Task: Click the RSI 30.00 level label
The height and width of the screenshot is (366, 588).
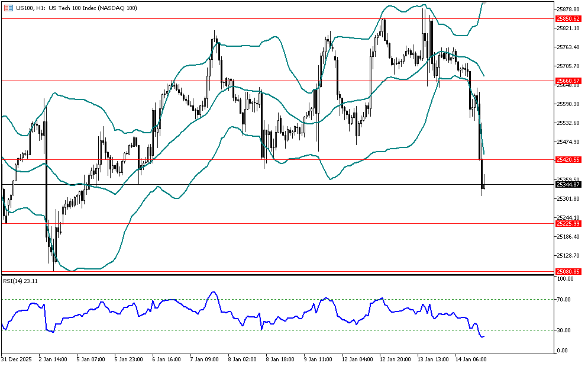Action: click(563, 330)
